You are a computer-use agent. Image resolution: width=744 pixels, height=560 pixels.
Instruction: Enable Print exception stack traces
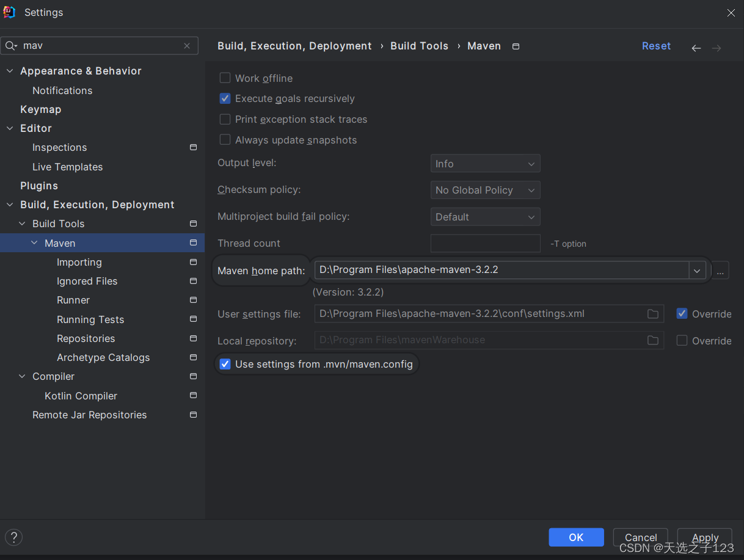click(225, 119)
